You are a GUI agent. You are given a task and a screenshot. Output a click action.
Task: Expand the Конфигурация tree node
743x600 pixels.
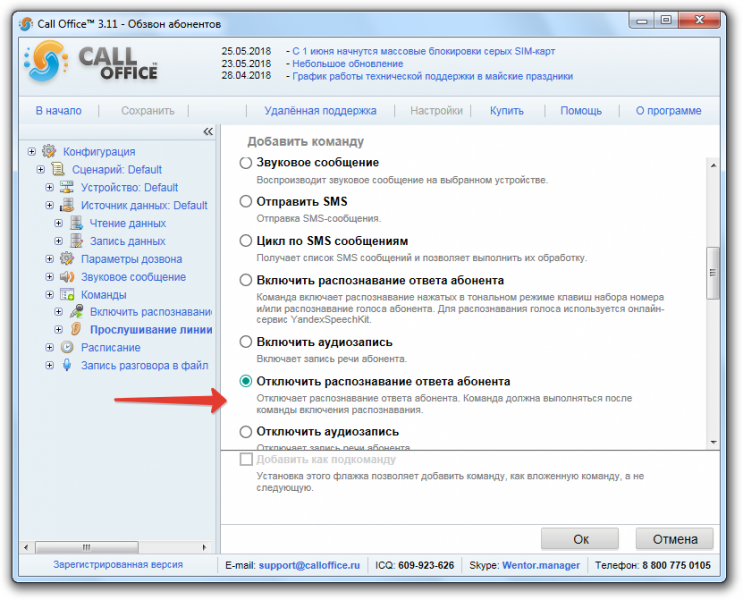pyautogui.click(x=31, y=152)
